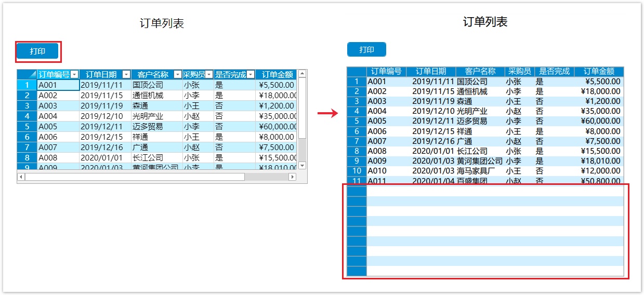Expand the 客户名称 filter dropdown

click(178, 75)
